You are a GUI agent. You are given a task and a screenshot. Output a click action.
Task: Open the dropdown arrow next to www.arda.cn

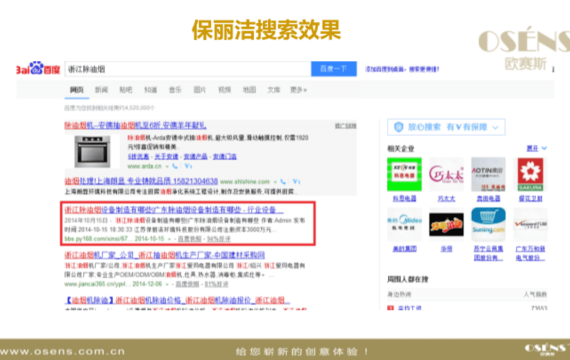tap(167, 166)
